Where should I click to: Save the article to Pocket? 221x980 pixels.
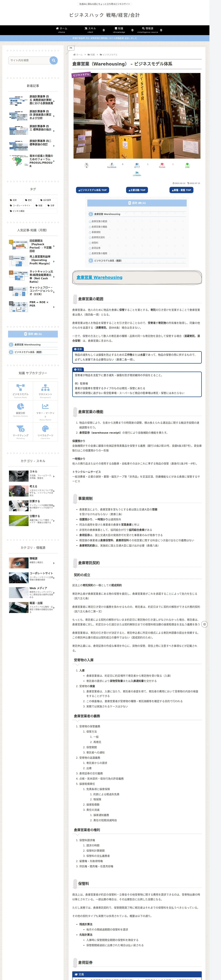click(162, 165)
